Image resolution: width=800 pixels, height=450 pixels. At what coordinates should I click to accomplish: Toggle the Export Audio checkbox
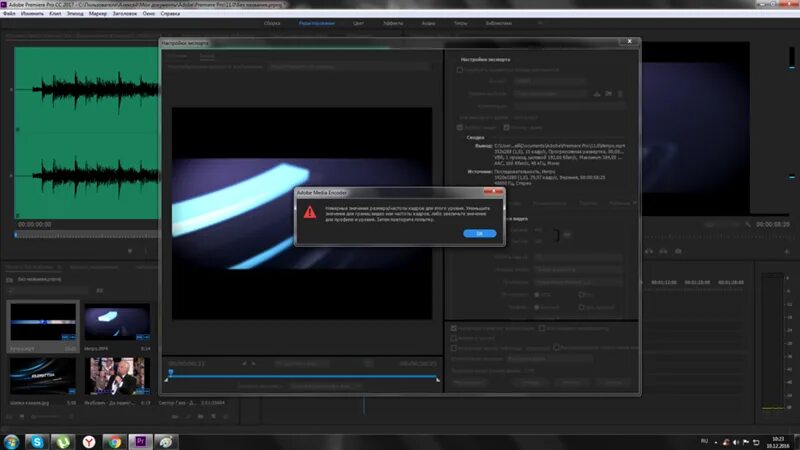coord(506,127)
